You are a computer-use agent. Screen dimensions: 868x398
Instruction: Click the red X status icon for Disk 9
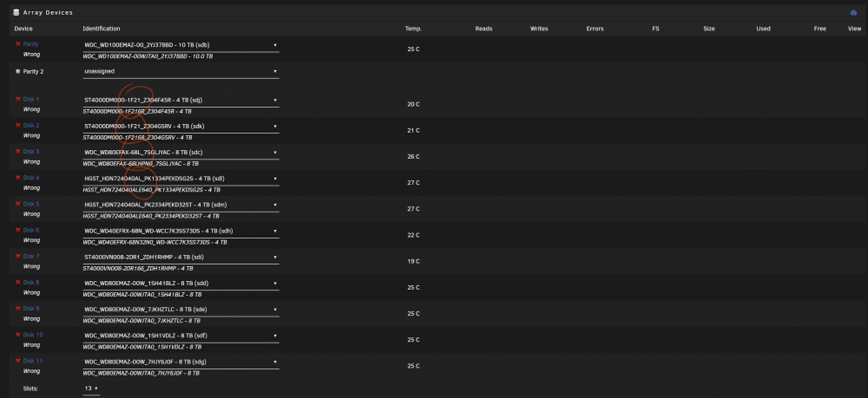[17, 309]
